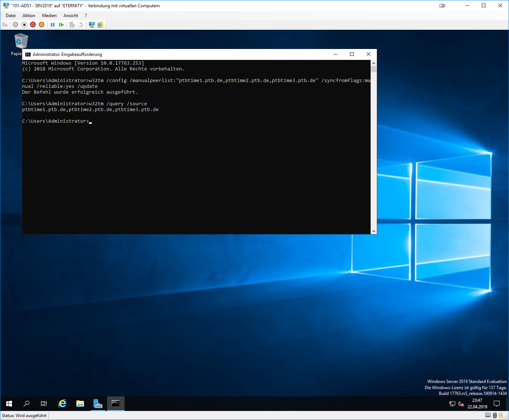The image size is (509, 420).
Task: Open Server Manager from the taskbar
Action: pyautogui.click(x=98, y=404)
